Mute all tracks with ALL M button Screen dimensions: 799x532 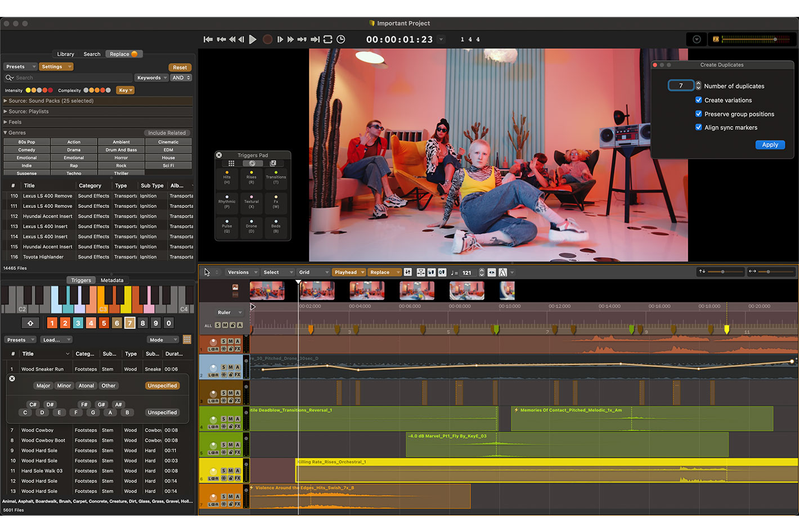tap(225, 325)
